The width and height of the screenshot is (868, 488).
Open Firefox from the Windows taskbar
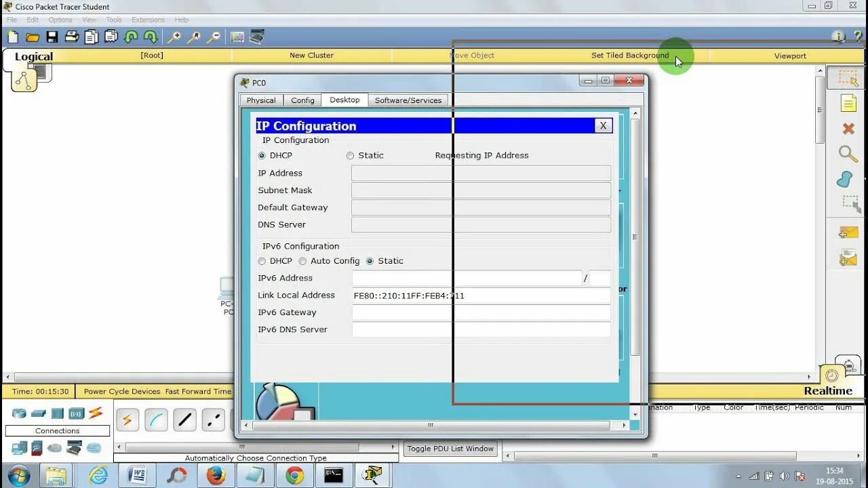(x=216, y=475)
